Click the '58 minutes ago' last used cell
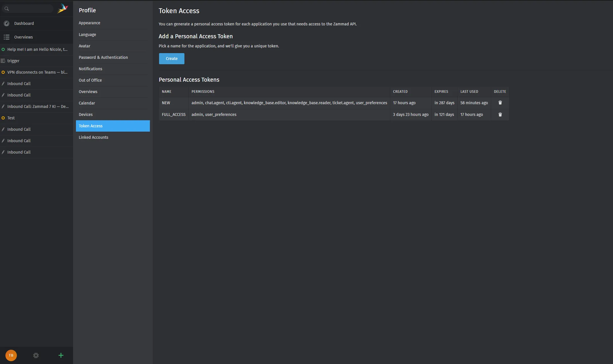Viewport: 613px width, 364px height. [474, 103]
